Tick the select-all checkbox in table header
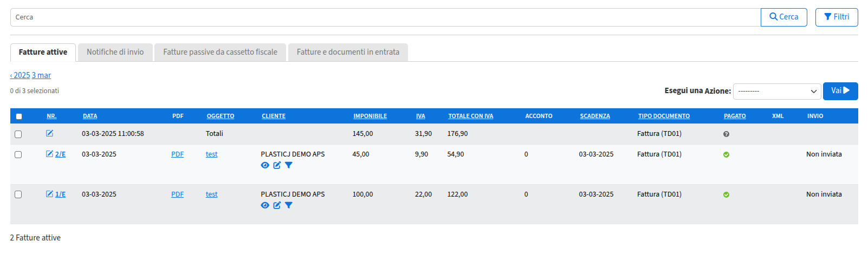Screen dimensions: 868x254 click(19, 116)
